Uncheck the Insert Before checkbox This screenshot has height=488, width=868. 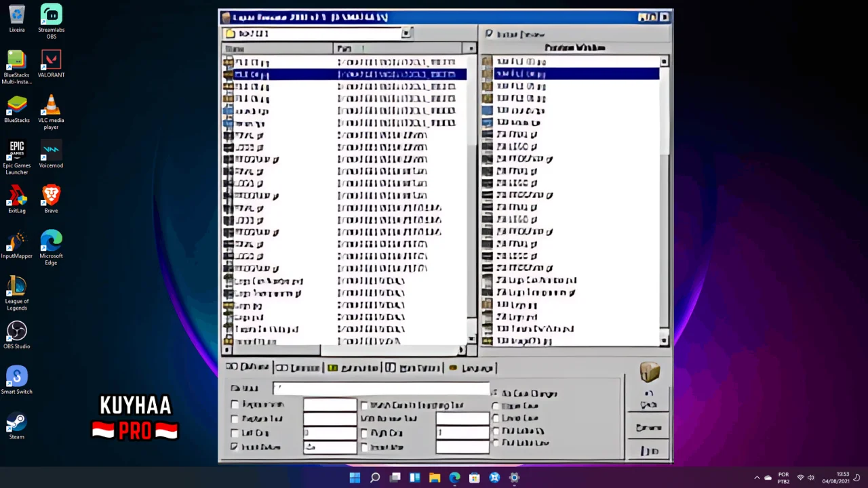point(235,447)
